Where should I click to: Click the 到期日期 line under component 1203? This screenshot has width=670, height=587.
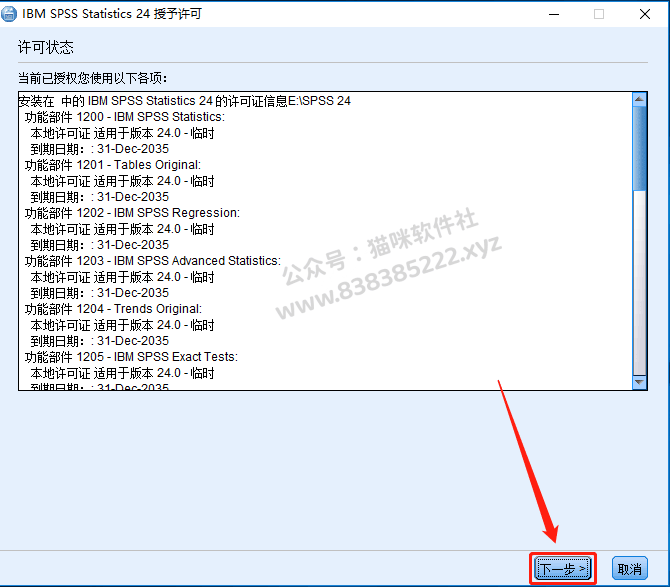pos(100,293)
